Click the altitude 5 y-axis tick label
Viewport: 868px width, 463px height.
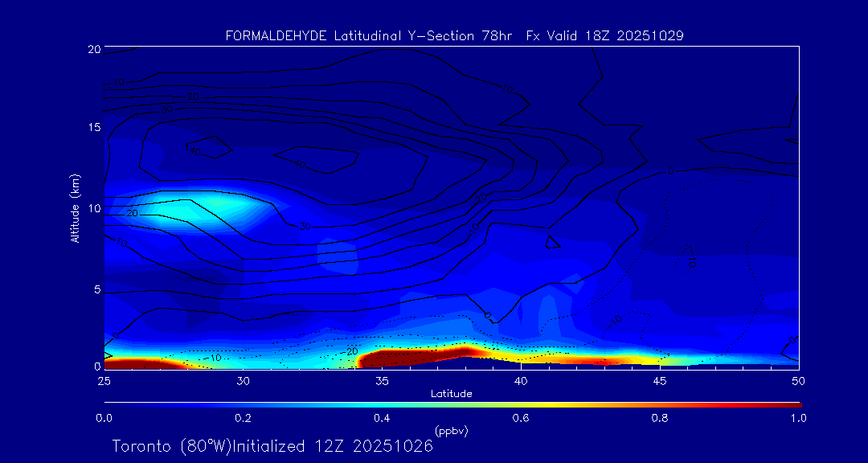[x=96, y=289]
